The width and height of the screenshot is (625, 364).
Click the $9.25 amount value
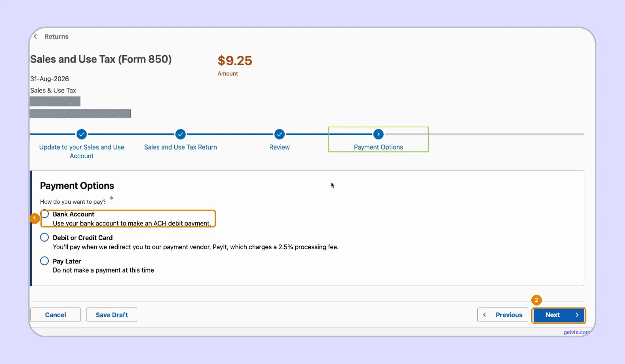pos(235,61)
